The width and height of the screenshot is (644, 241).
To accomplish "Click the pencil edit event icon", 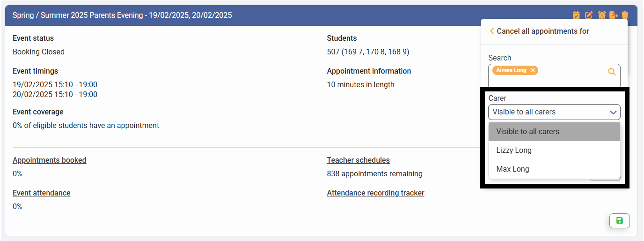I will 589,15.
